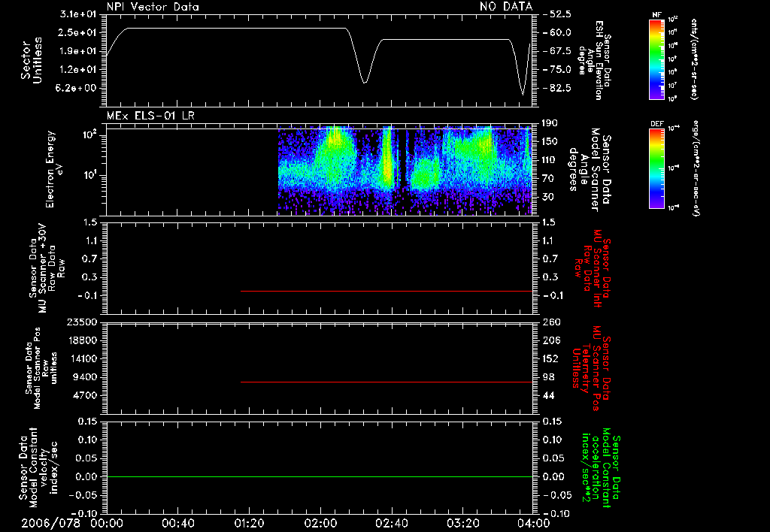Click the 'NO DATA' label

(x=506, y=7)
